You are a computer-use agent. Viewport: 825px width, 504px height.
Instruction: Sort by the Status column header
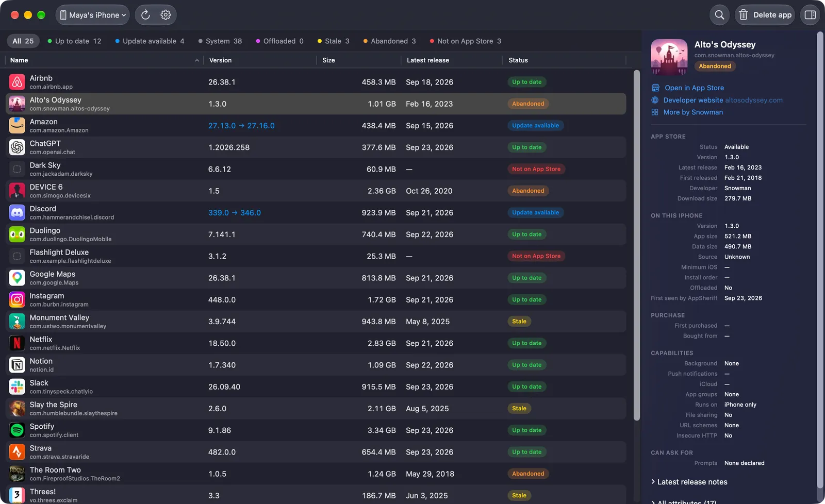565,60
